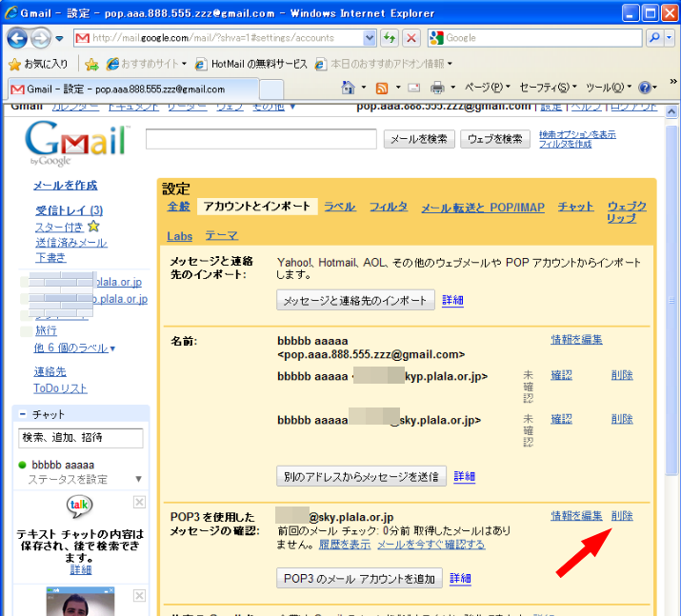The height and width of the screenshot is (616, 681).
Task: Switch to the フィルタ settings tab
Action: (x=389, y=207)
